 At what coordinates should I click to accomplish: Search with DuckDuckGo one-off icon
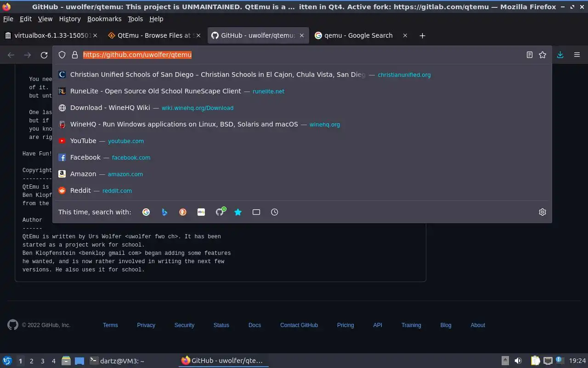coord(183,212)
